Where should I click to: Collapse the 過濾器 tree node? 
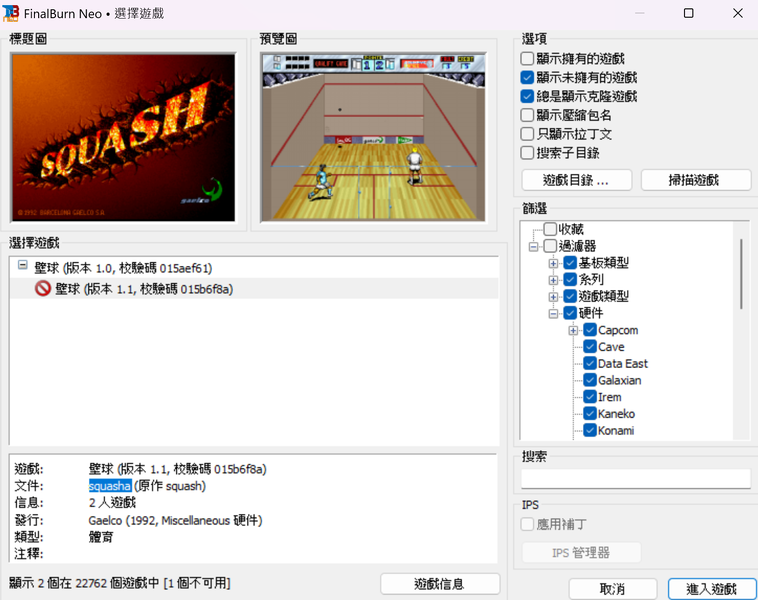coord(533,247)
